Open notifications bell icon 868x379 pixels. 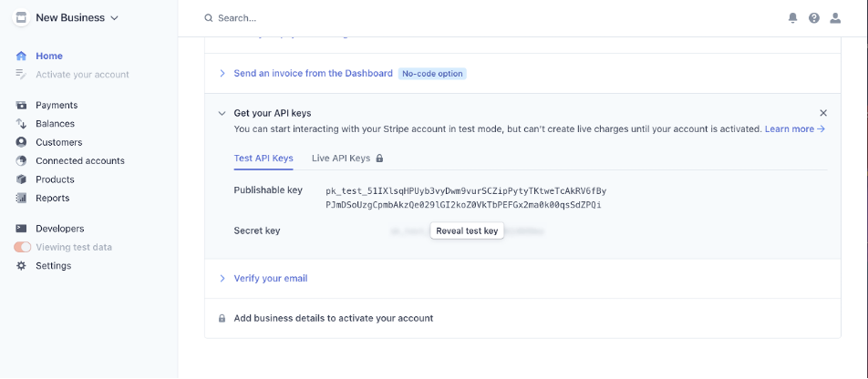click(792, 18)
